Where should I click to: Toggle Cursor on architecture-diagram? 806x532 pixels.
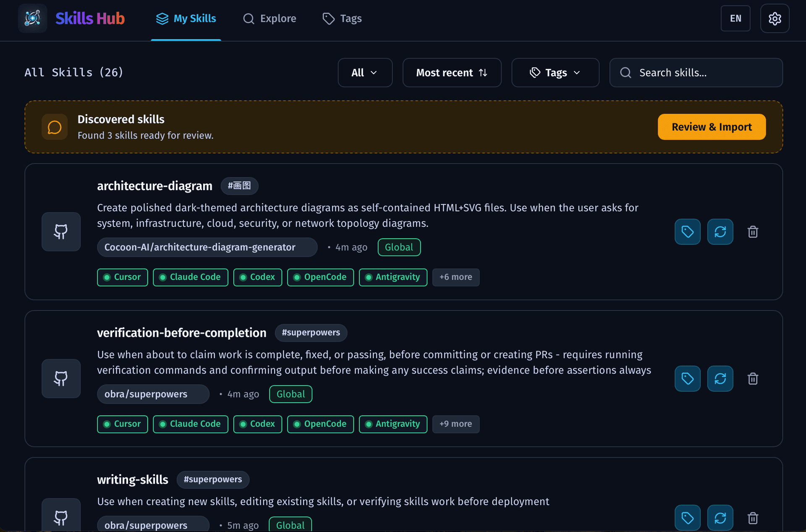[123, 277]
